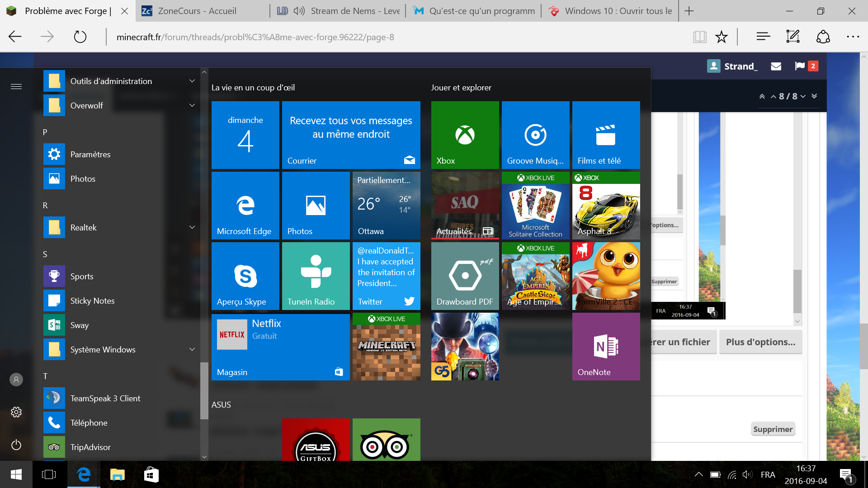Switch to Stream de Nems tab

pos(338,11)
